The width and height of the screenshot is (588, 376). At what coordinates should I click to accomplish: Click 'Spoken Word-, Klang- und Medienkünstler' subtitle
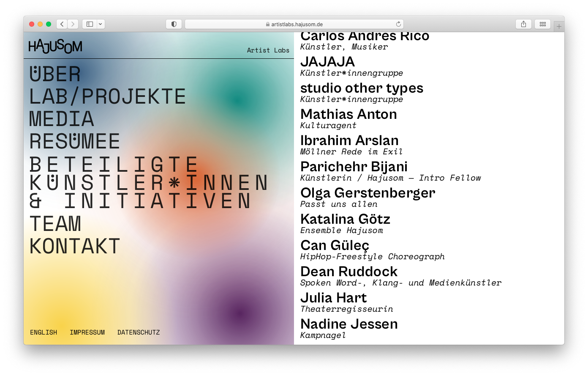click(401, 283)
